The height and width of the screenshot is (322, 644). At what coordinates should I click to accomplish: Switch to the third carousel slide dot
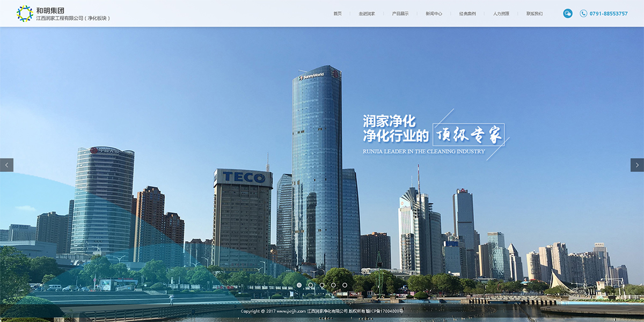(322, 285)
